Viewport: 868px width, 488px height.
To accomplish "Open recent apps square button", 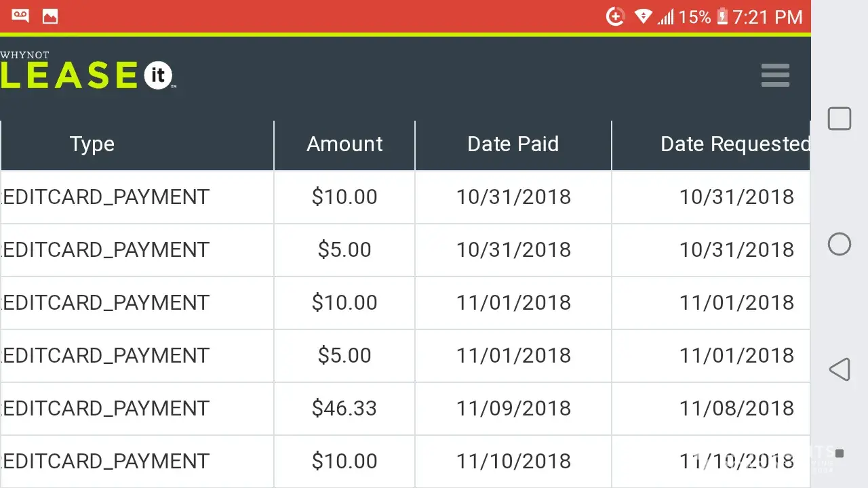I will click(x=840, y=119).
